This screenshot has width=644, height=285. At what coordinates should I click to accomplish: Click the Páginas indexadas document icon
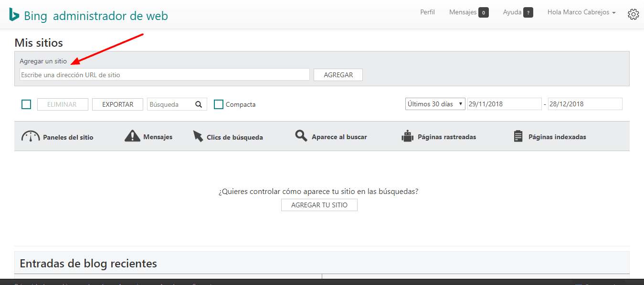click(x=518, y=136)
